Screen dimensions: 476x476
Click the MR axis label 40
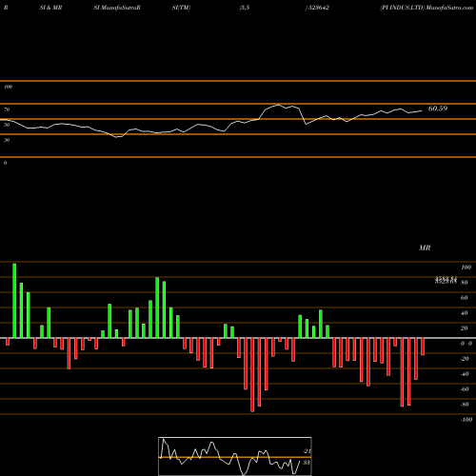pos(464,313)
